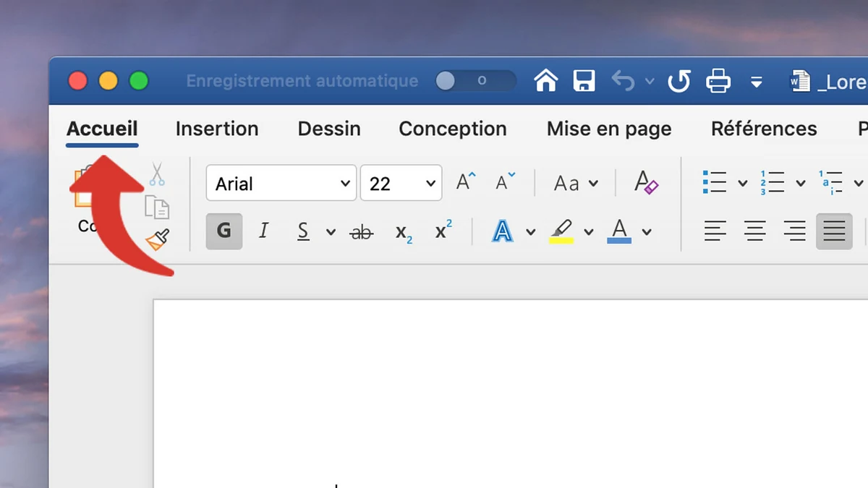This screenshot has width=868, height=488.
Task: Open the font color swatch picker
Action: [x=619, y=231]
